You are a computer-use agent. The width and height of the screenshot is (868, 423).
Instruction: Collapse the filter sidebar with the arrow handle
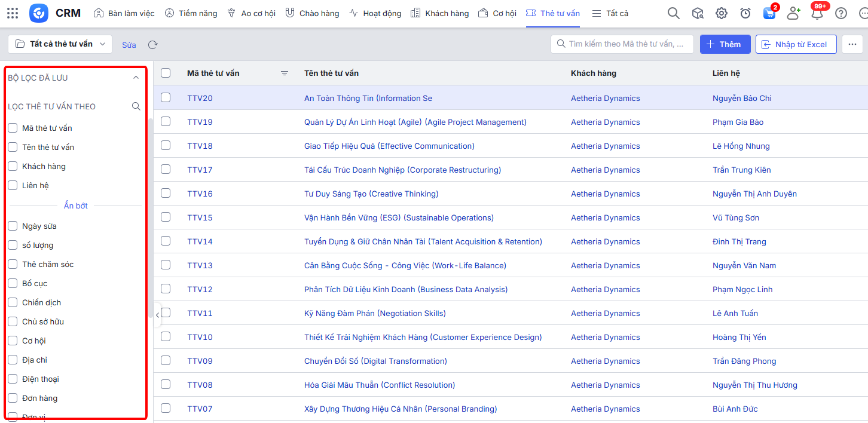(x=157, y=315)
